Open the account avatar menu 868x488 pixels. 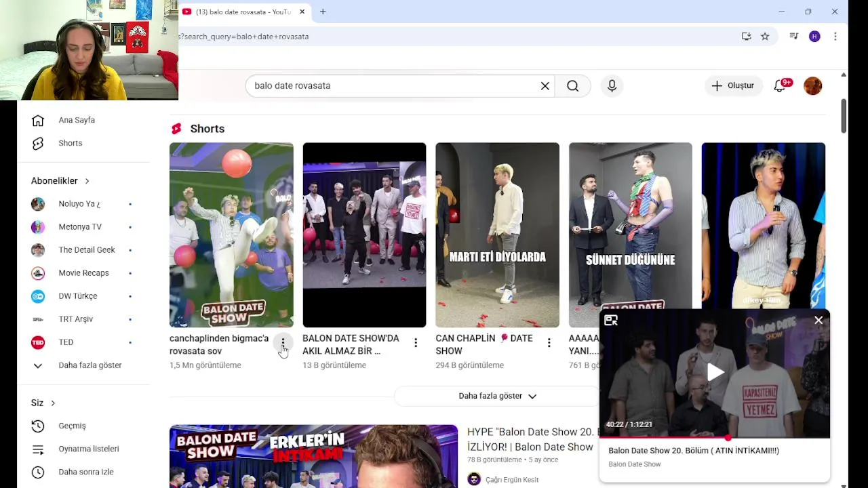click(812, 86)
